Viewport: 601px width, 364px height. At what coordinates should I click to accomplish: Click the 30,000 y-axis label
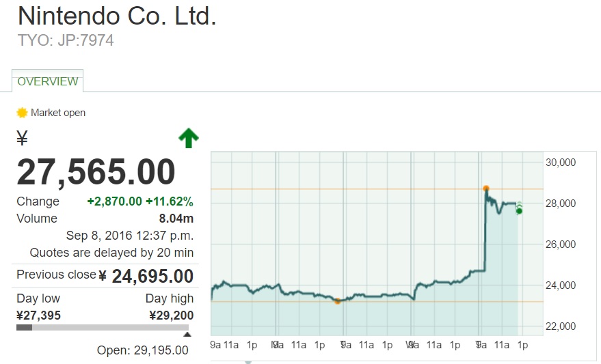(x=561, y=163)
